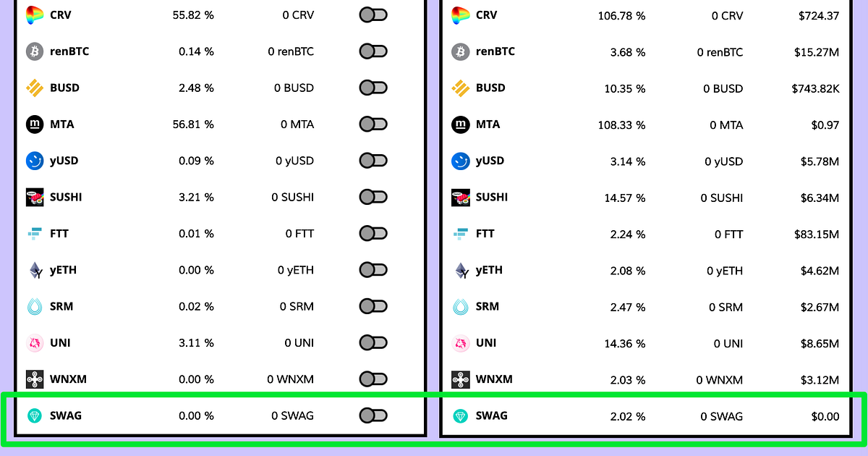The image size is (868, 456).
Task: Click the $15.27M renBTC value
Action: click(x=817, y=52)
